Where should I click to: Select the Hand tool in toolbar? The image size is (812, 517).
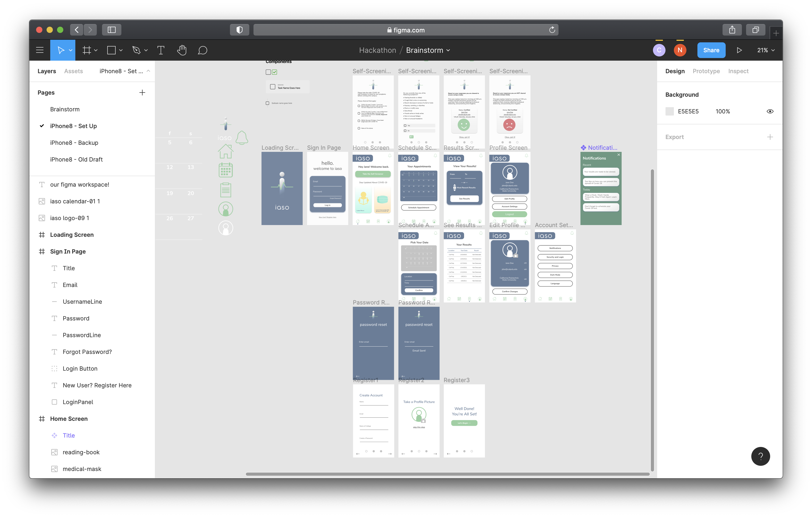[182, 50]
